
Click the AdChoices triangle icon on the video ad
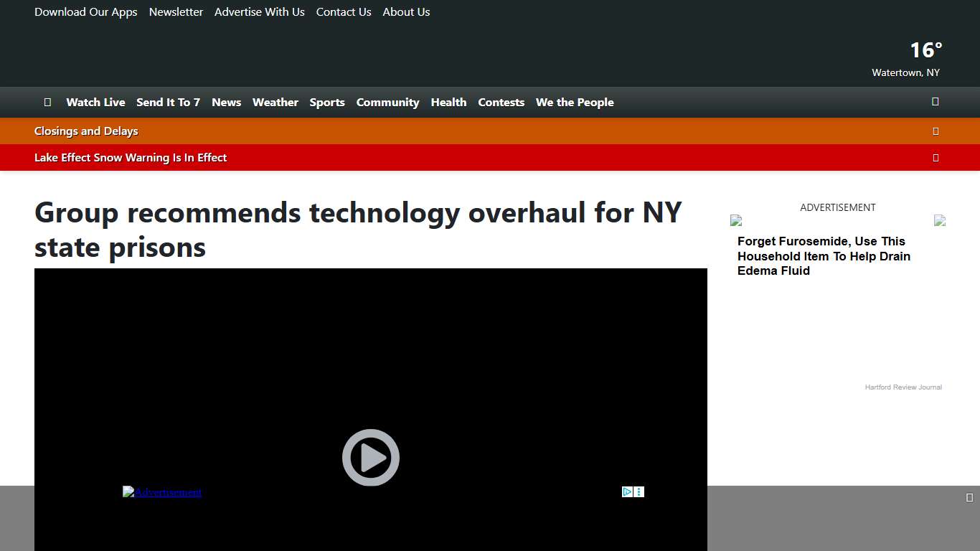click(x=626, y=491)
